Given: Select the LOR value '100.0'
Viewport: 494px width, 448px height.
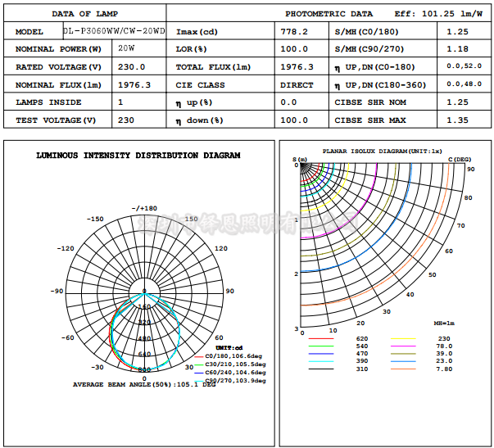Looking at the screenshot, I should pyautogui.click(x=294, y=49).
